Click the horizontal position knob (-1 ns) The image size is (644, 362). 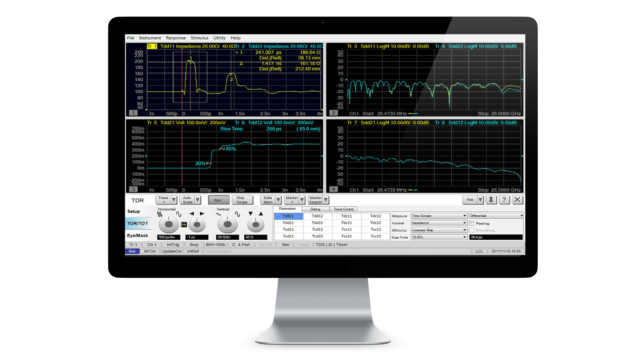point(197,224)
